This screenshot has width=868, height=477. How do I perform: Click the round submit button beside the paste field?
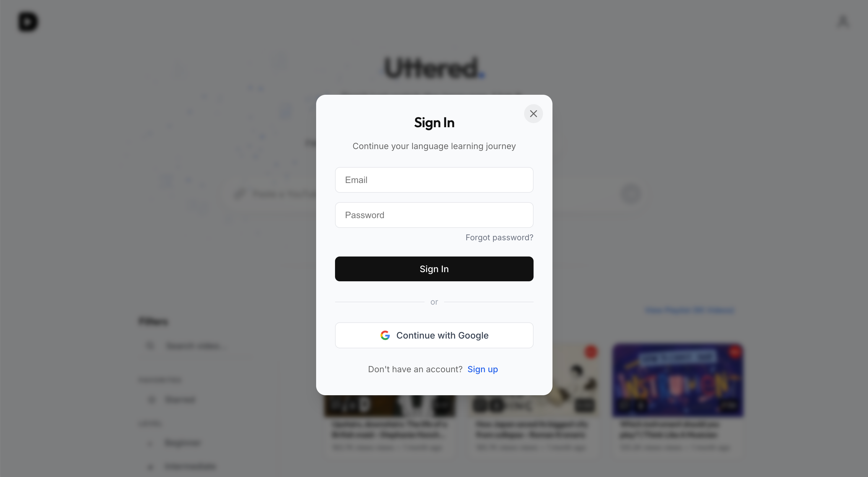[x=630, y=194]
